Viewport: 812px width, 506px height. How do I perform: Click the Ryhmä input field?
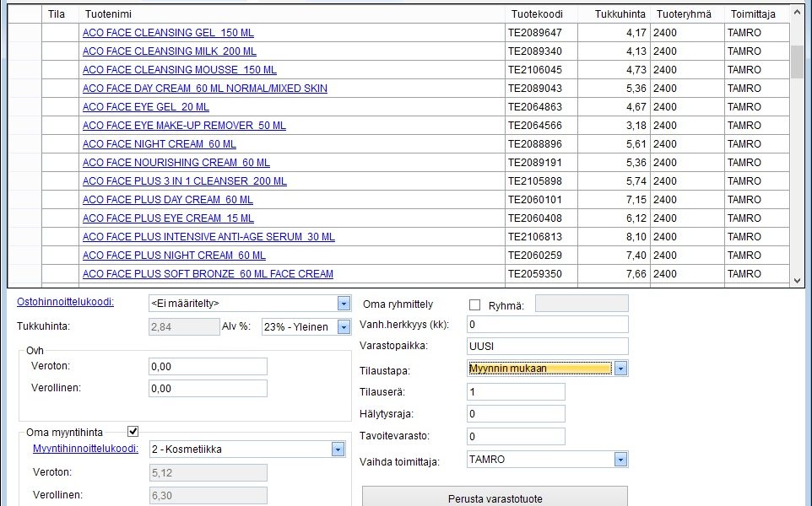582,304
